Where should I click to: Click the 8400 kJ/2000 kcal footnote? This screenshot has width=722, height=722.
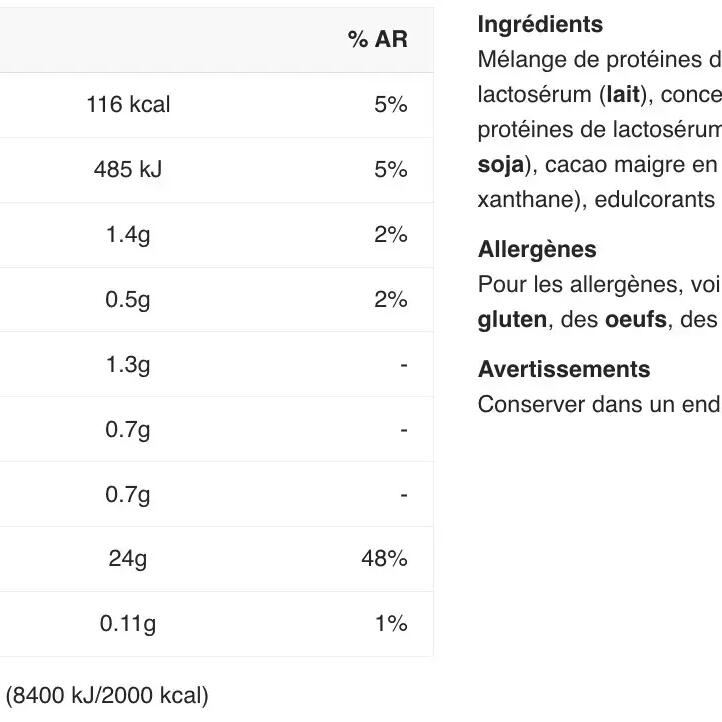[107, 695]
